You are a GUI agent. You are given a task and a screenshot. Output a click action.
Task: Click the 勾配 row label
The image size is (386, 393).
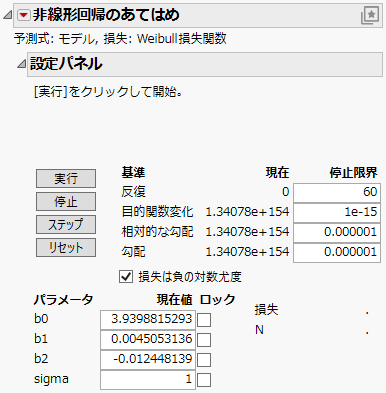133,252
